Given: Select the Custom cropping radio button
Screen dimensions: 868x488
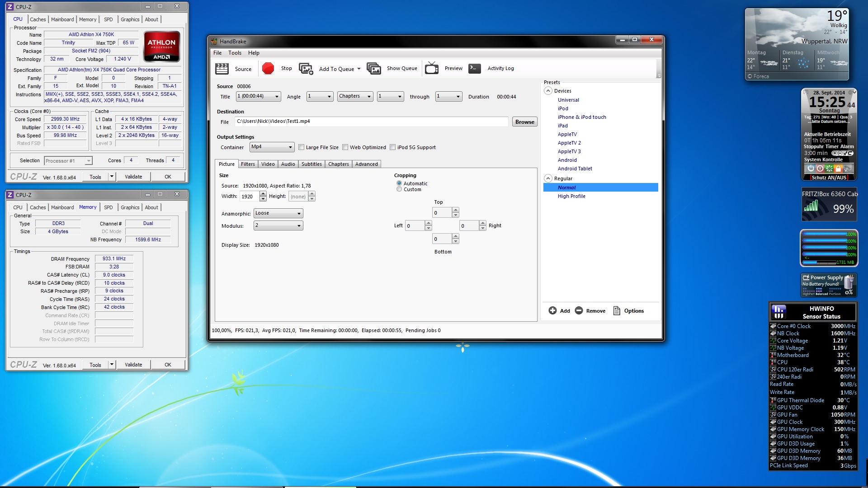Looking at the screenshot, I should (x=399, y=189).
